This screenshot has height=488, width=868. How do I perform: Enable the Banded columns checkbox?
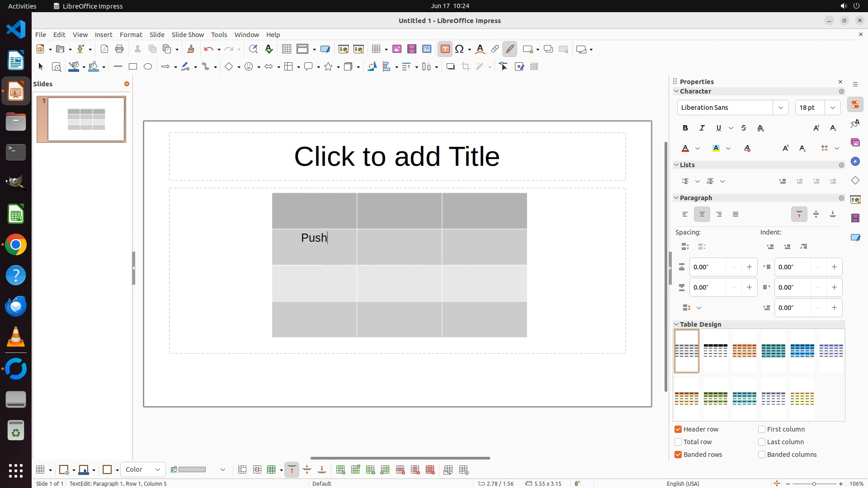762,455
